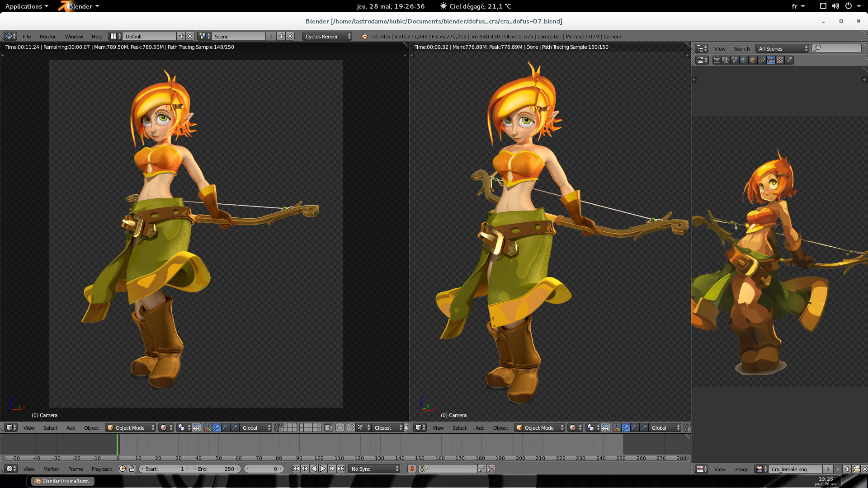Viewport: 868px width, 488px height.
Task: Unlink Cra_female.png with the X icon
Action: (x=864, y=469)
